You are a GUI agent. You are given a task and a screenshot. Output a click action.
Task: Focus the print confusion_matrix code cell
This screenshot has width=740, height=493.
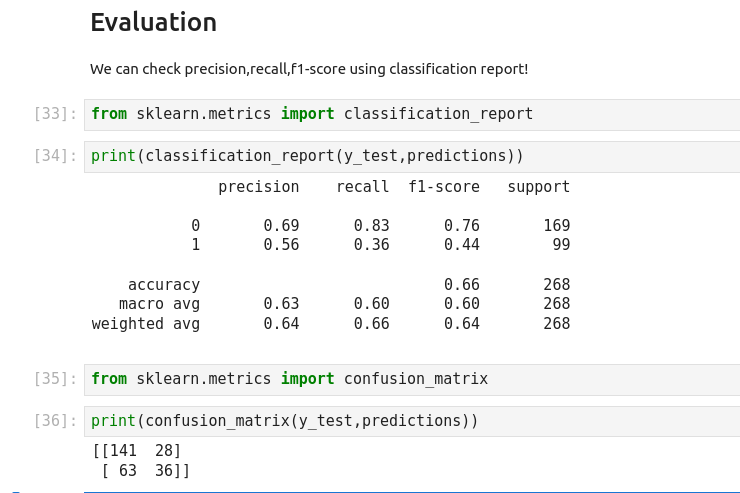(410, 421)
